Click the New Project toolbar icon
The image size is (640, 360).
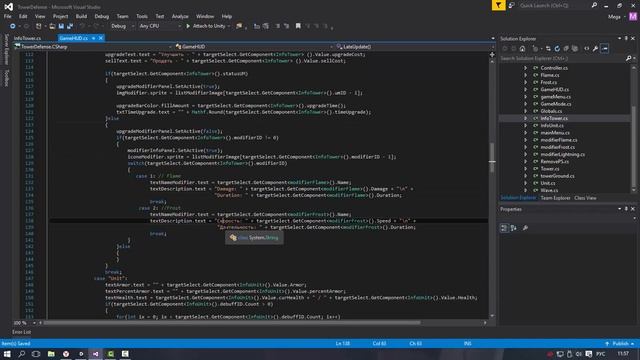[x=38, y=26]
